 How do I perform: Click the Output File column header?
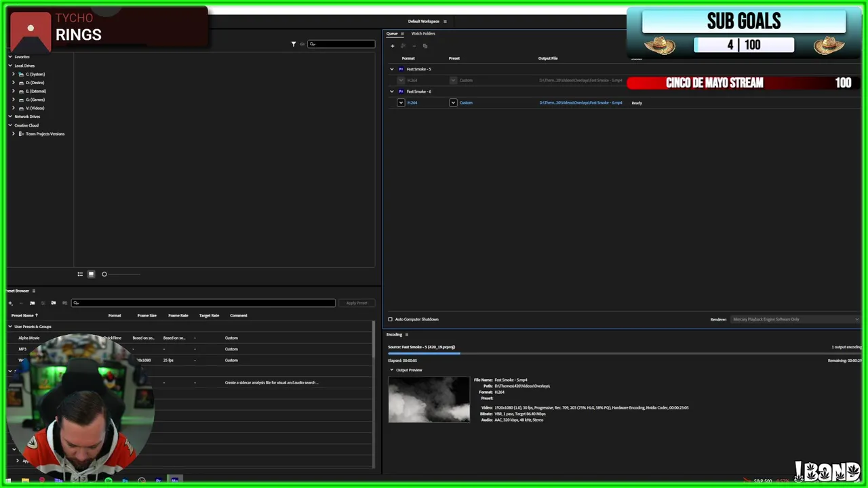point(548,58)
